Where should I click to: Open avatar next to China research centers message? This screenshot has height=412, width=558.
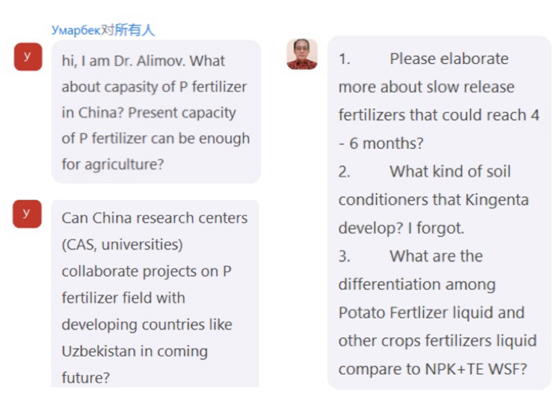(x=27, y=214)
